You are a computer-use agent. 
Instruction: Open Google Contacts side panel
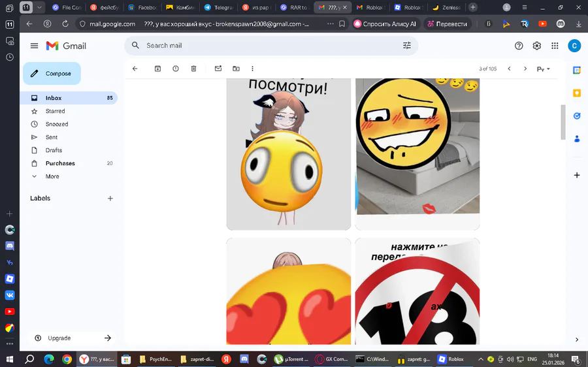click(577, 138)
